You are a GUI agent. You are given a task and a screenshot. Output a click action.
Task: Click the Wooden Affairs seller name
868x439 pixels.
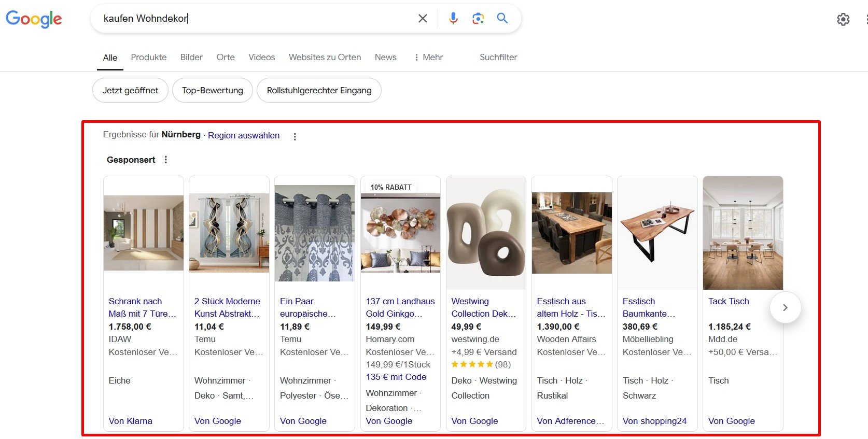pyautogui.click(x=566, y=339)
